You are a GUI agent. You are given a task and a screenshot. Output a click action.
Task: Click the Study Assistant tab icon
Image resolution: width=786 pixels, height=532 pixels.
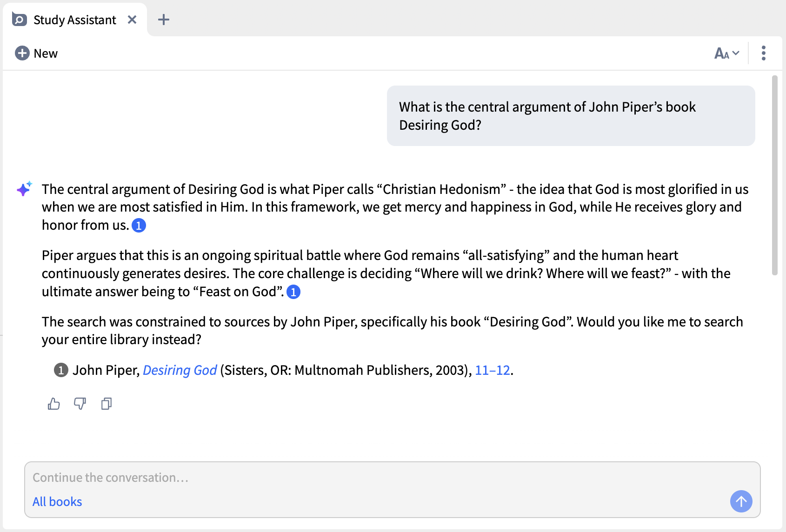pyautogui.click(x=20, y=20)
